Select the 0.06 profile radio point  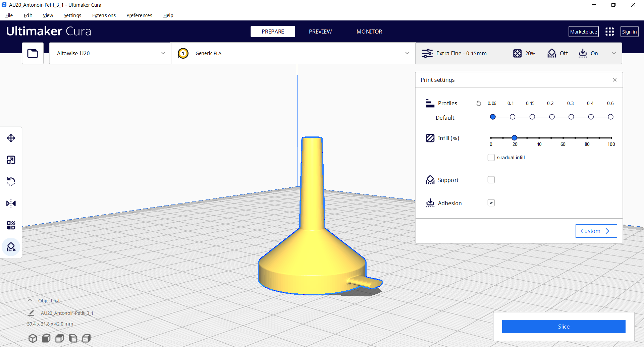pyautogui.click(x=493, y=117)
